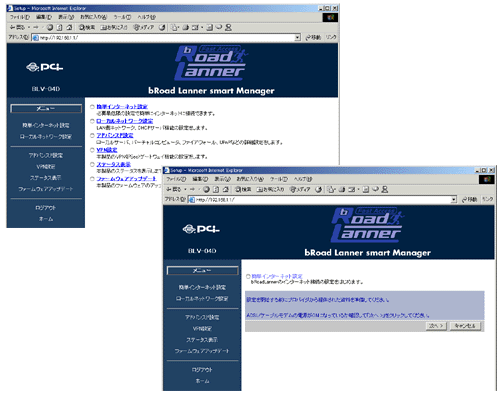Image resolution: width=500 pixels, height=400 pixels.
Task: Click メニュー header box in front window sidebar
Action: (202, 271)
